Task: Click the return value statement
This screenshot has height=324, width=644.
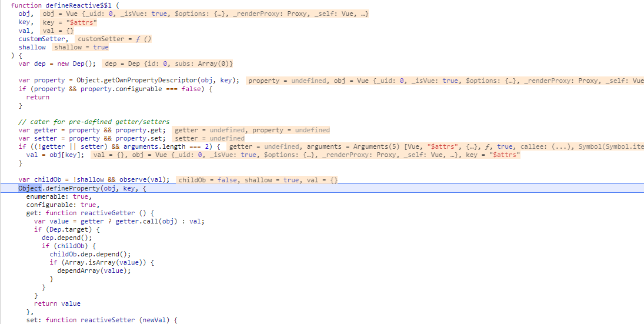Action: (x=57, y=303)
